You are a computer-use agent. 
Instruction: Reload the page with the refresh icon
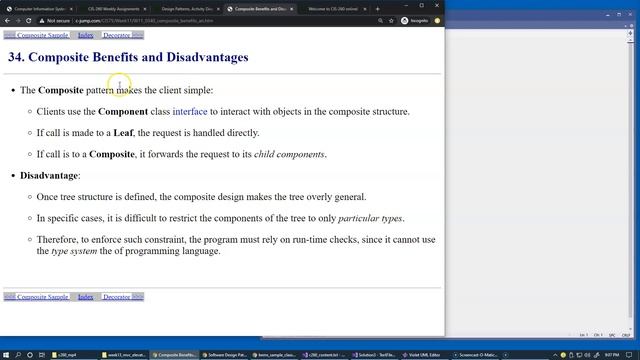click(x=29, y=20)
